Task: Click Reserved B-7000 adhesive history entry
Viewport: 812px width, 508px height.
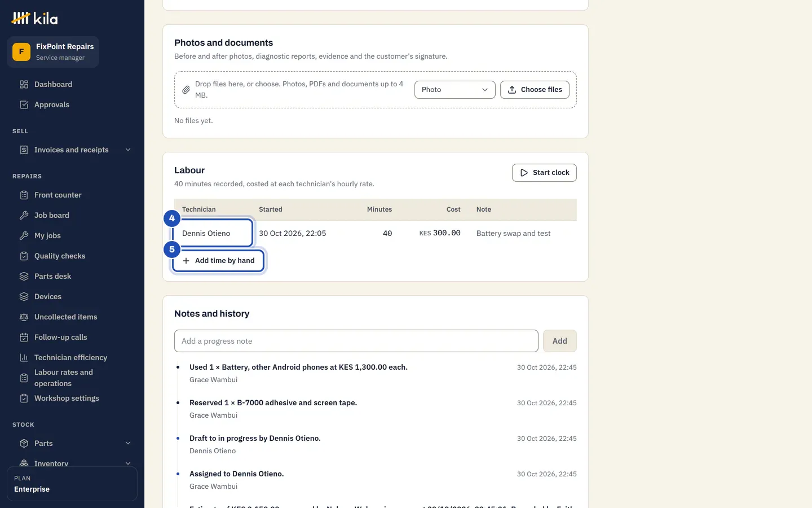Action: pos(273,403)
